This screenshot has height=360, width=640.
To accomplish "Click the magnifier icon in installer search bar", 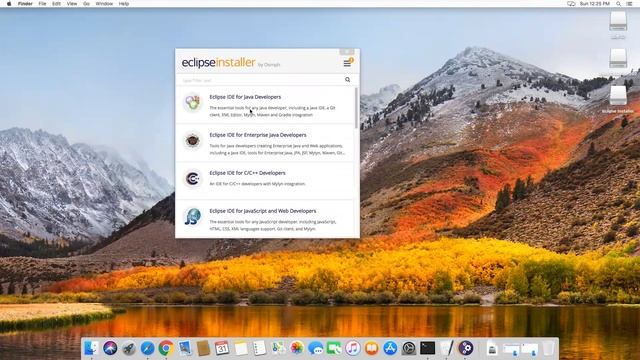I will click(347, 80).
